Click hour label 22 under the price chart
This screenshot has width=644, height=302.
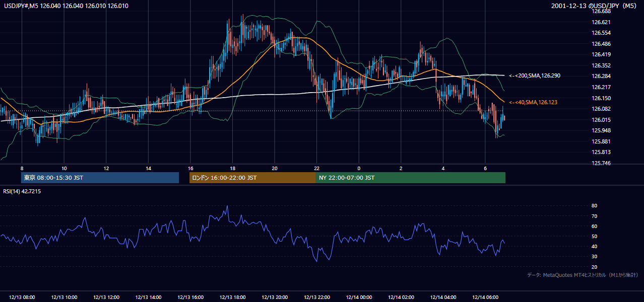click(317, 168)
